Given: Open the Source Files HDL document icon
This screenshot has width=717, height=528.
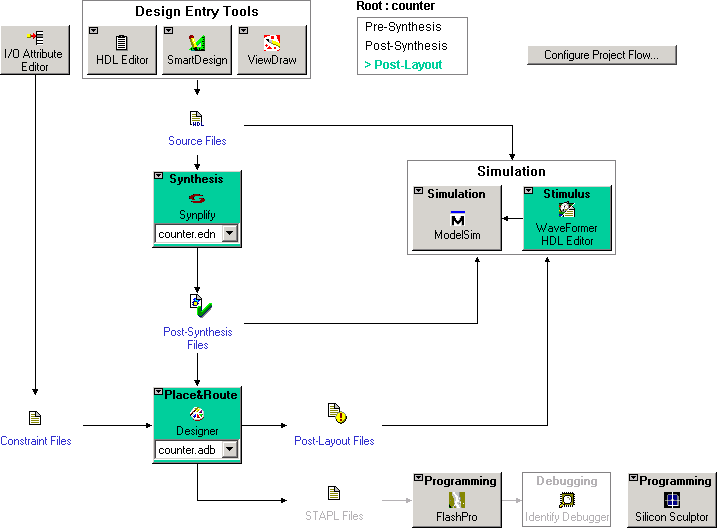Looking at the screenshot, I should 197,119.
